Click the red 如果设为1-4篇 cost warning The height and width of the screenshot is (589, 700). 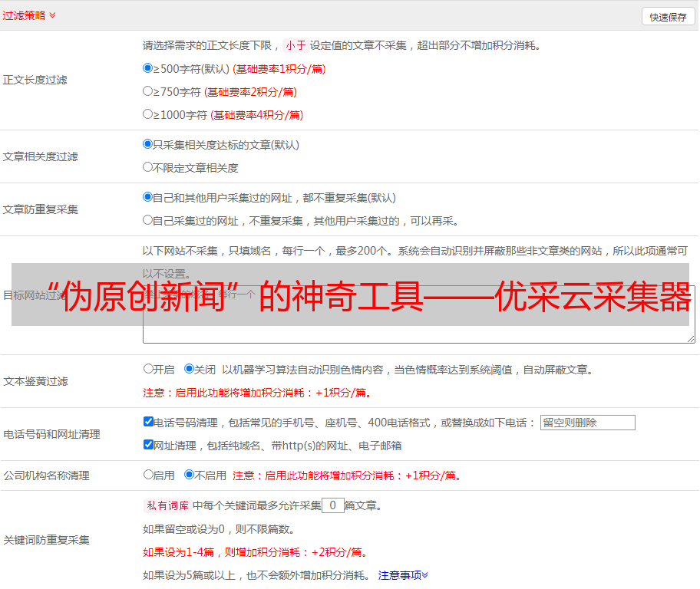coord(256,552)
